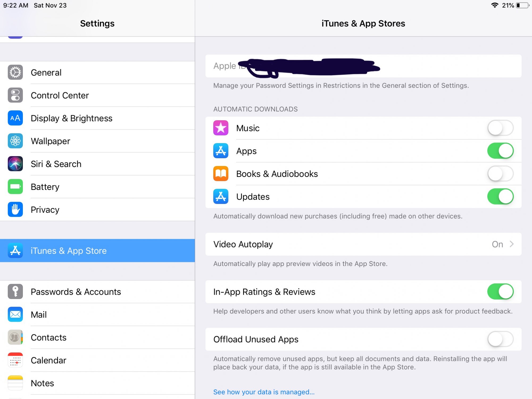
Task: Open Calendar settings
Action: pos(97,360)
